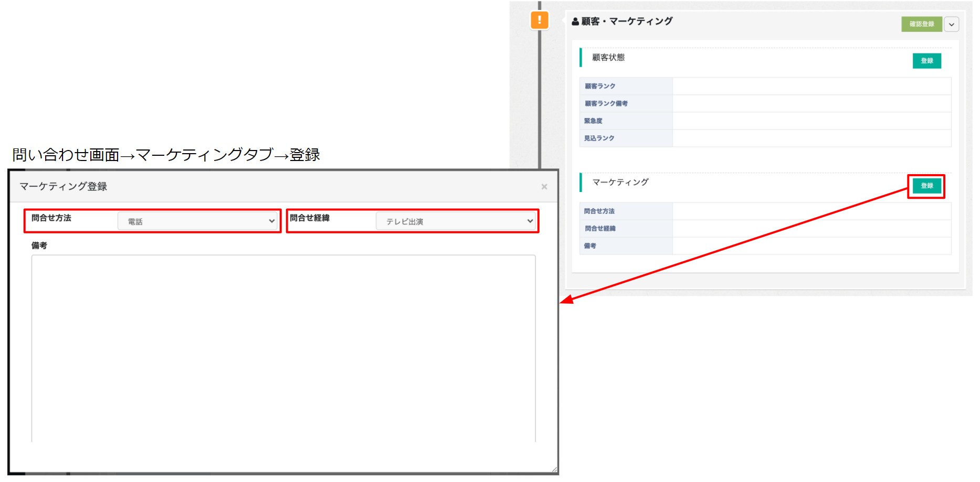Click the 問合せ方法 row in right panel
This screenshot has height=482, width=980.
click(599, 211)
